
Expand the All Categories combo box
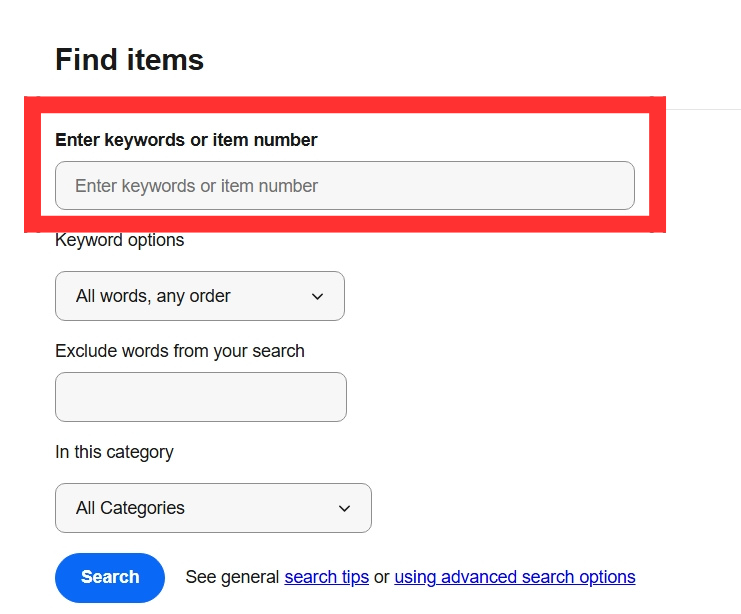point(212,508)
